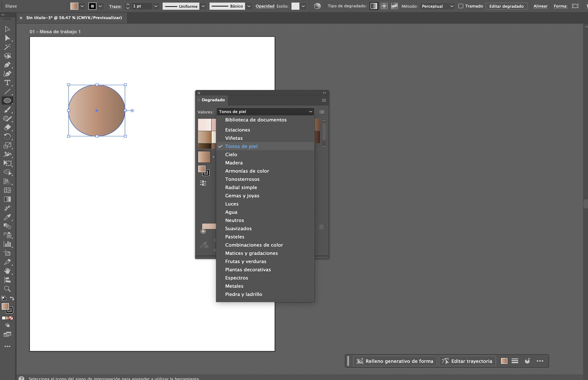Open the Degradado panel menu (hamburger icon)

coord(323,100)
